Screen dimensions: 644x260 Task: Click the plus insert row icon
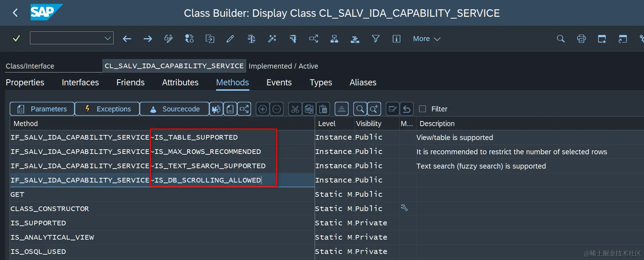(x=263, y=109)
